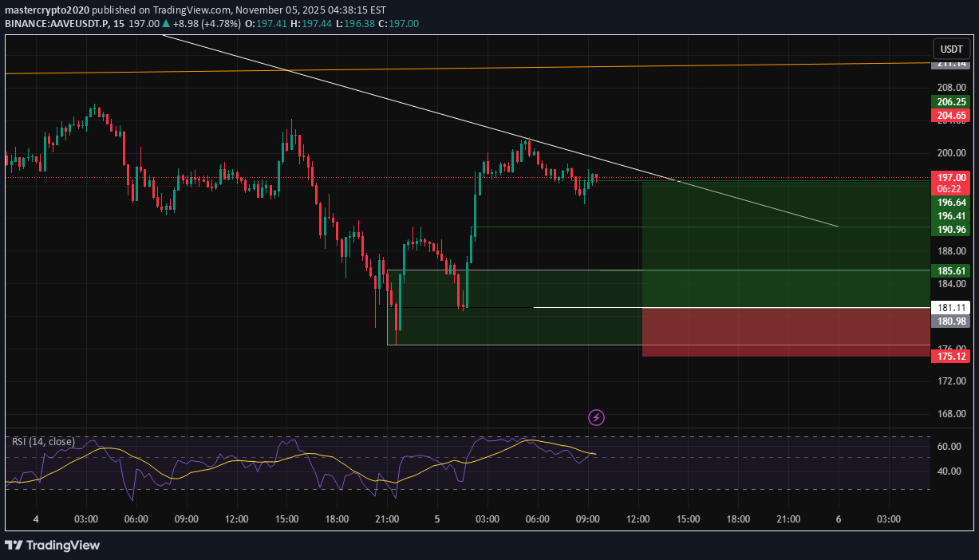
Task: Click the TradingView logo
Action: [53, 546]
